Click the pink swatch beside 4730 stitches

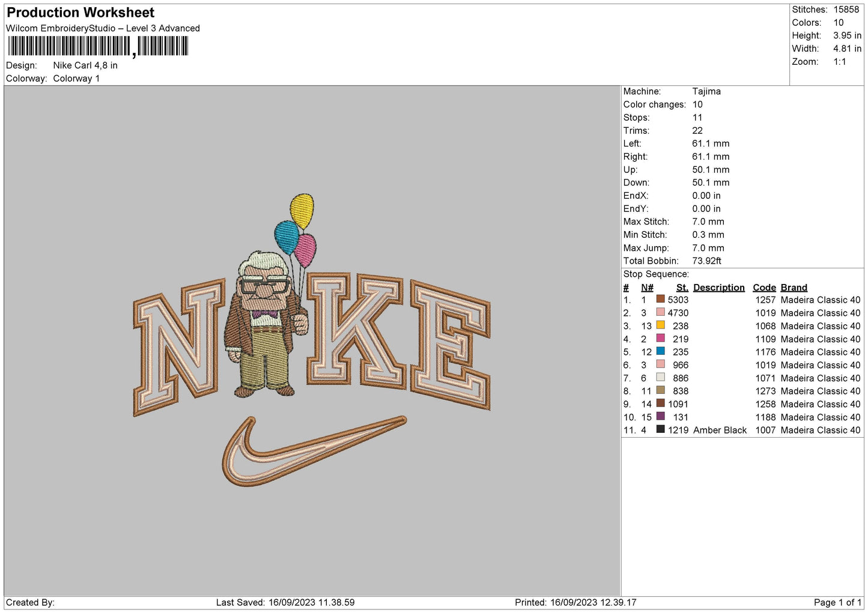coord(660,312)
